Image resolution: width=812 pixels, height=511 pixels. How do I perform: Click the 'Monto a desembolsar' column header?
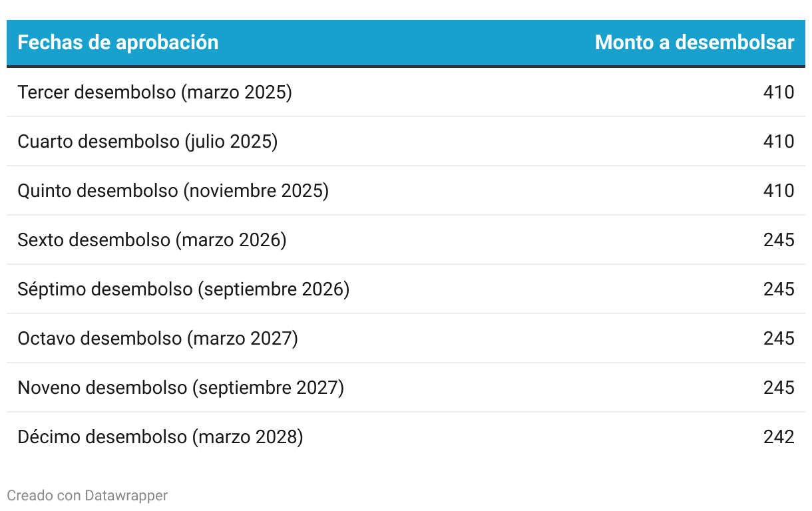point(695,43)
